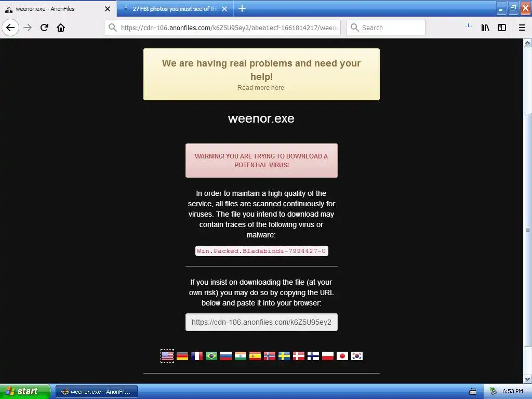Click the scrollbar up arrow

528,43
